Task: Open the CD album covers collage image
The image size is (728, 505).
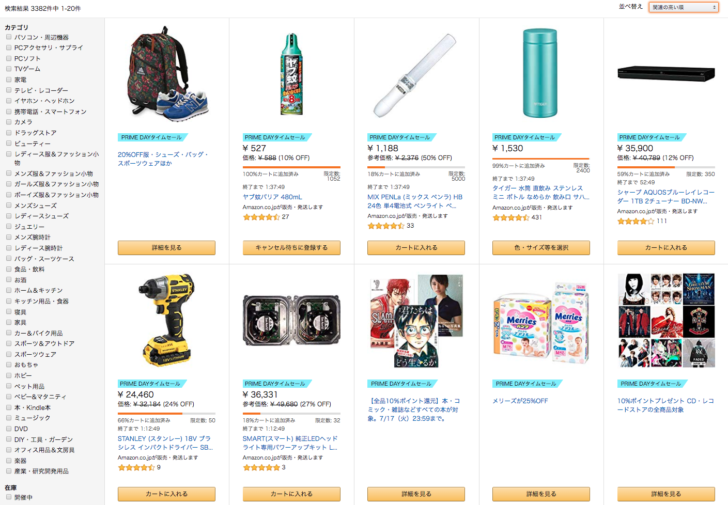Action: click(x=666, y=320)
